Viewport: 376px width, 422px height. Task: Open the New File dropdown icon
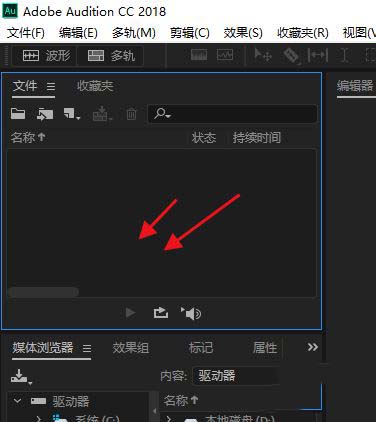pos(72,114)
